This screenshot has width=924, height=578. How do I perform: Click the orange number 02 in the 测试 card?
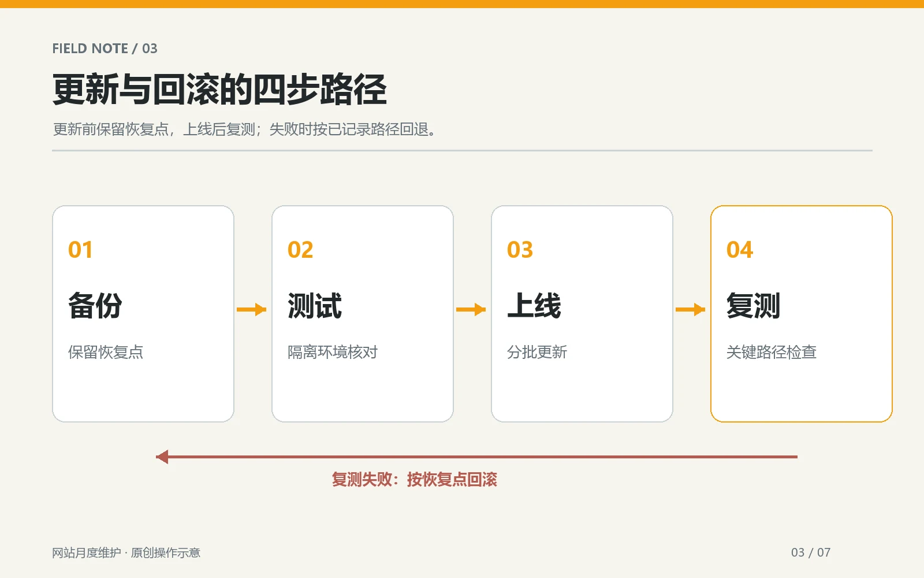click(300, 250)
